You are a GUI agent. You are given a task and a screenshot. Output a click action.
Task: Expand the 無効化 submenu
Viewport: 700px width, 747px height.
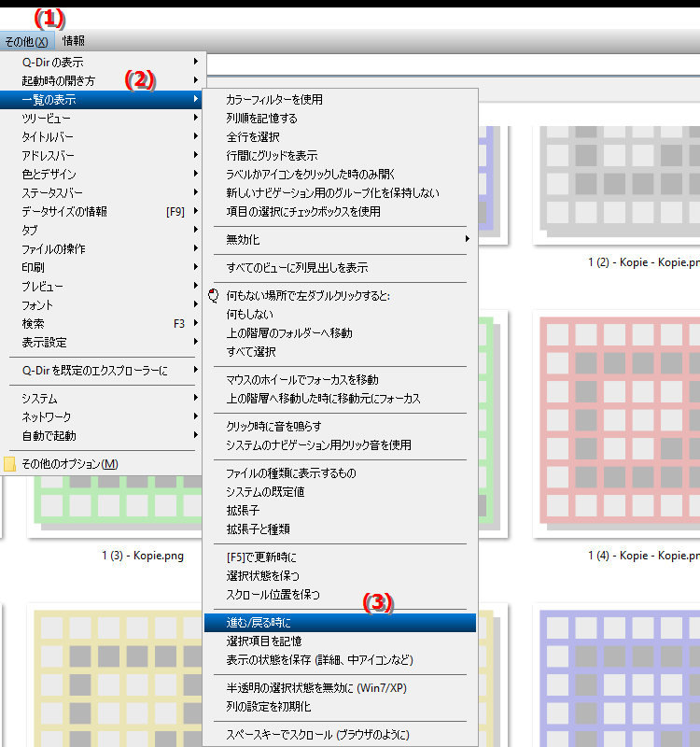340,239
